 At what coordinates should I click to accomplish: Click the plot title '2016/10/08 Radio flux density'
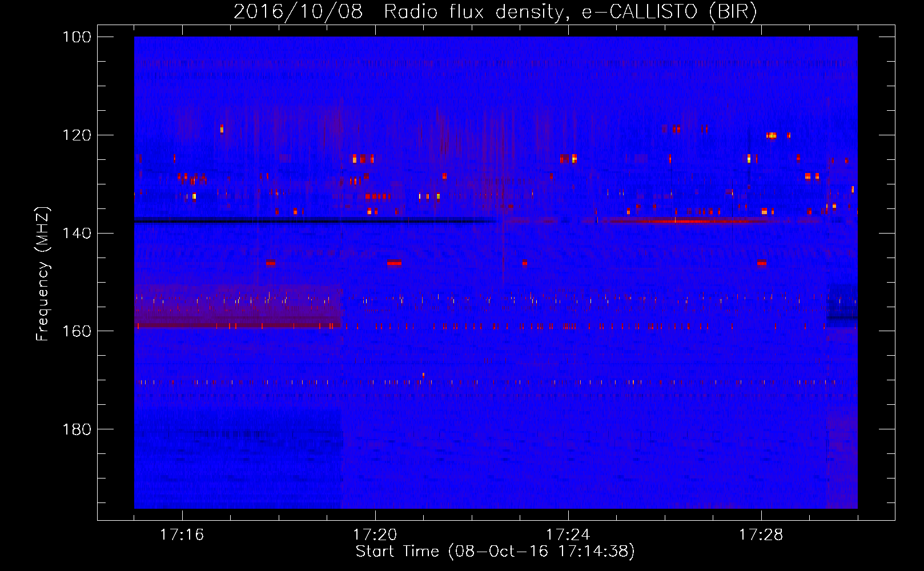(495, 12)
